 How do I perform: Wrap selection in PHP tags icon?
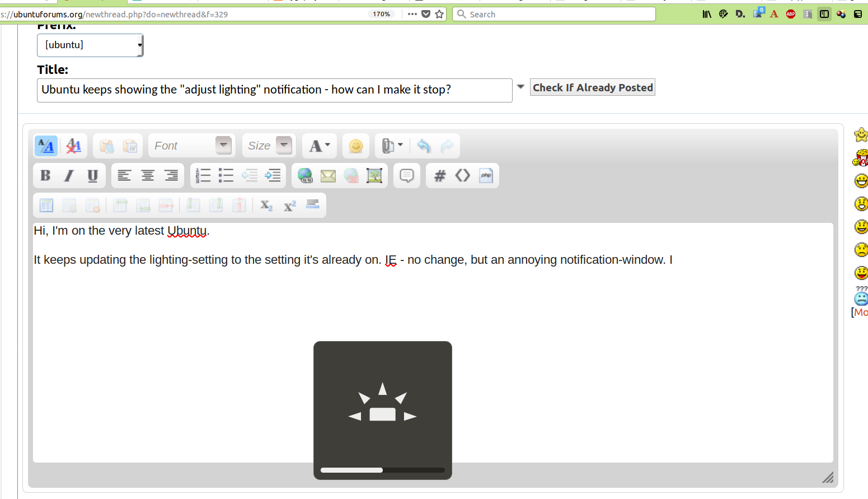pos(486,176)
